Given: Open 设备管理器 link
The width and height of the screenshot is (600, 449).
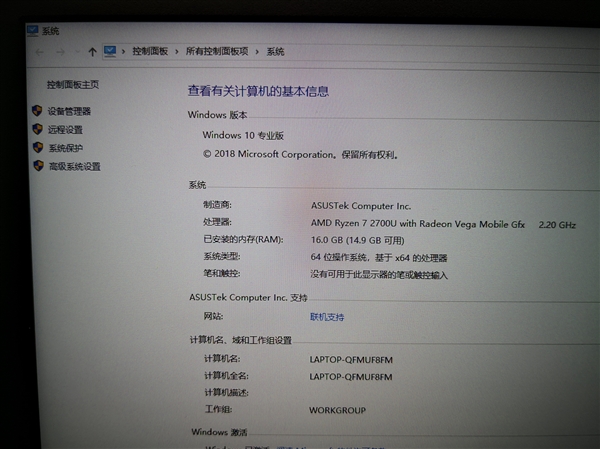Looking at the screenshot, I should point(69,111).
